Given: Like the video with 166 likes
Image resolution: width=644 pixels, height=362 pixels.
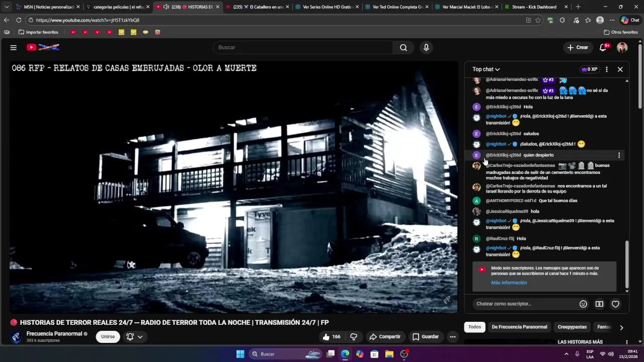Looking at the screenshot, I should (331, 337).
